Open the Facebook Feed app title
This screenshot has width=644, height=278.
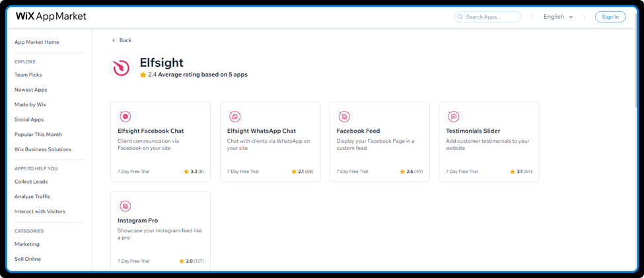[x=358, y=131]
